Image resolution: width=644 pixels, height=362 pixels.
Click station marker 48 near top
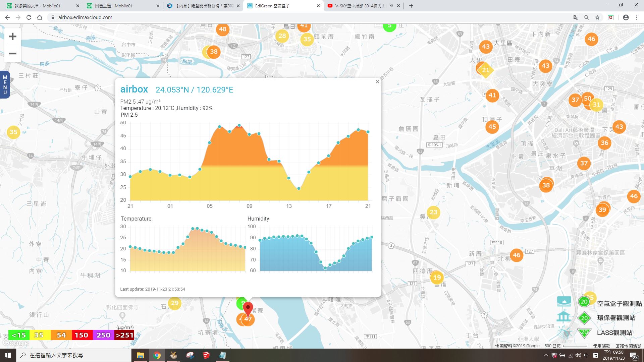click(223, 29)
